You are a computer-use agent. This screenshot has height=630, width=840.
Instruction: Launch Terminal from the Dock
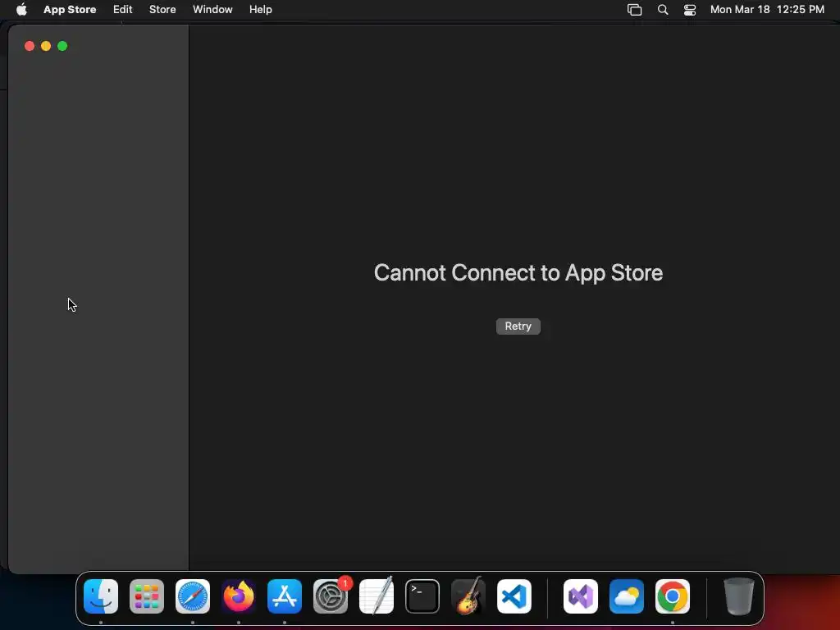pyautogui.click(x=422, y=596)
